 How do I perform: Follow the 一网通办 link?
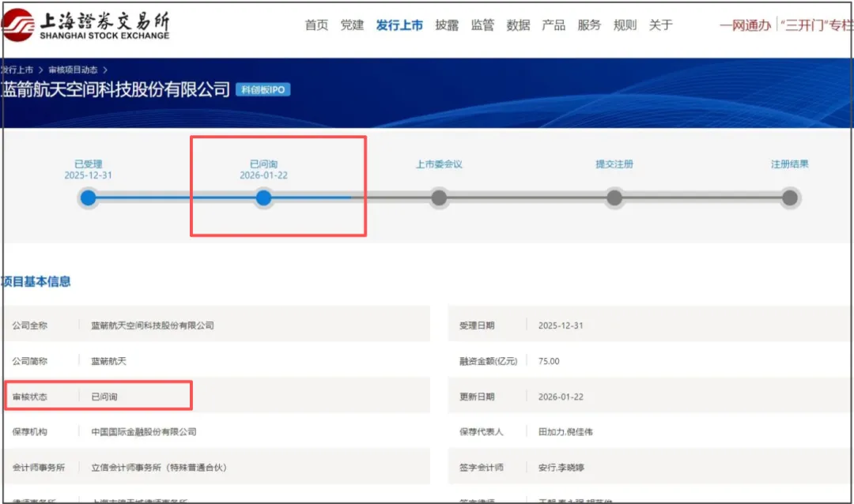745,25
